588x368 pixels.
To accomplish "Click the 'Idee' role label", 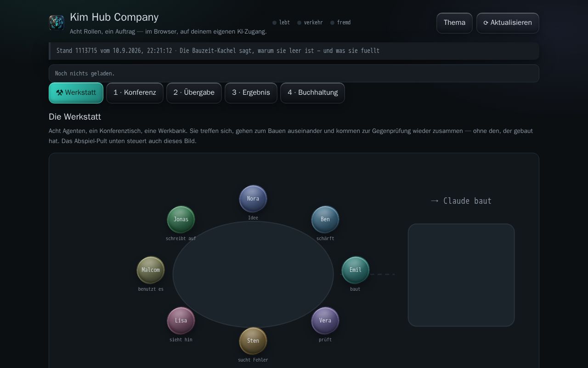I will tap(253, 218).
